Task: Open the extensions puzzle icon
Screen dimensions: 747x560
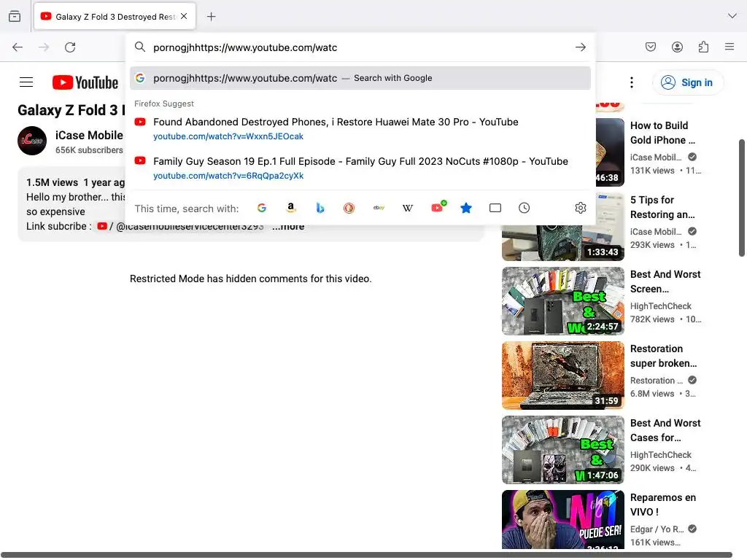Action: point(703,47)
